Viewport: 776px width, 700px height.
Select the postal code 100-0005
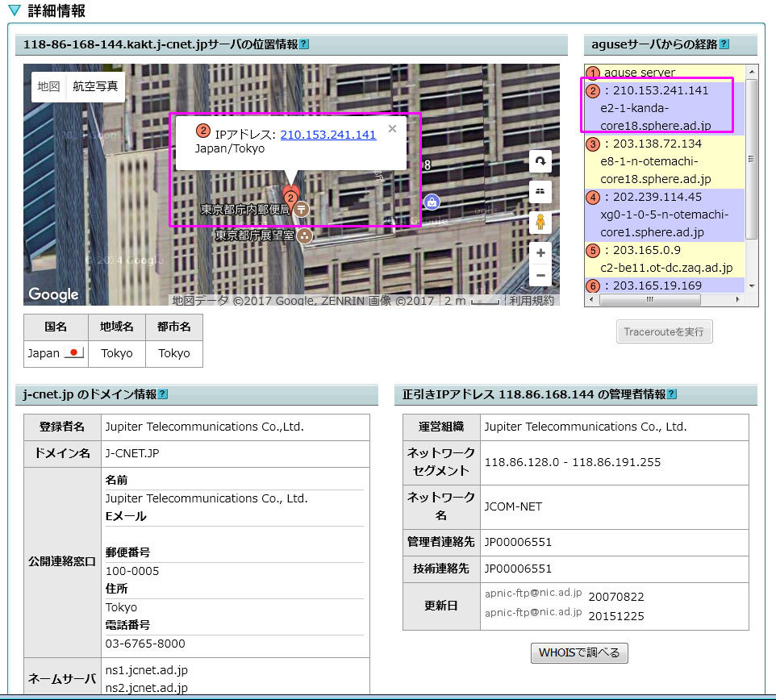132,571
